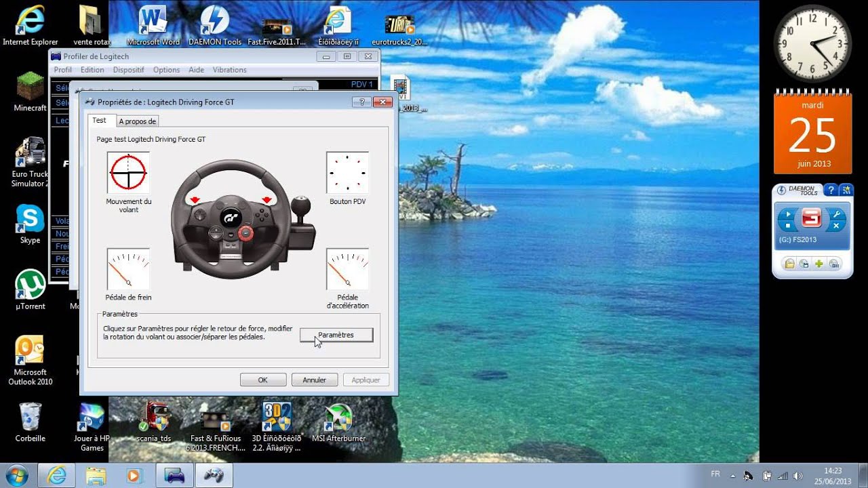The width and height of the screenshot is (868, 488).
Task: Click the X unmount button in DAEMON Tools gadget
Action: [x=836, y=225]
